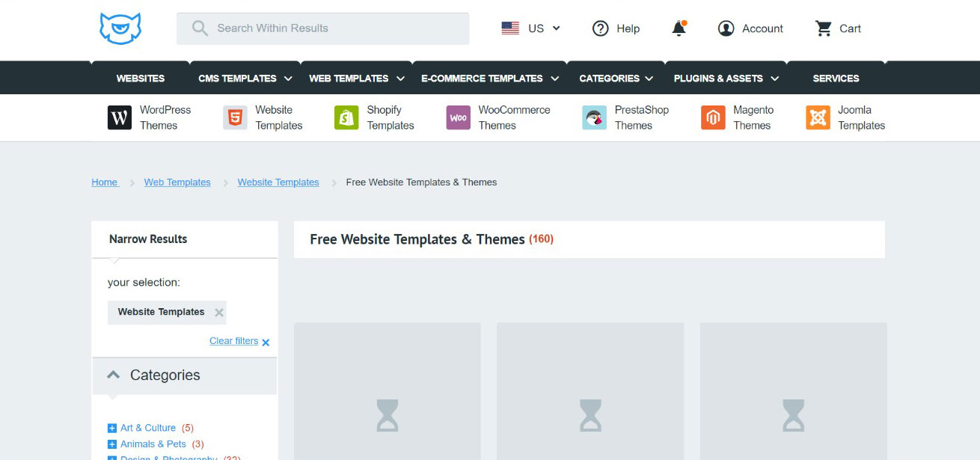Screen dimensions: 980x460
Task: Focus the Search Within Results field
Action: coord(322,28)
